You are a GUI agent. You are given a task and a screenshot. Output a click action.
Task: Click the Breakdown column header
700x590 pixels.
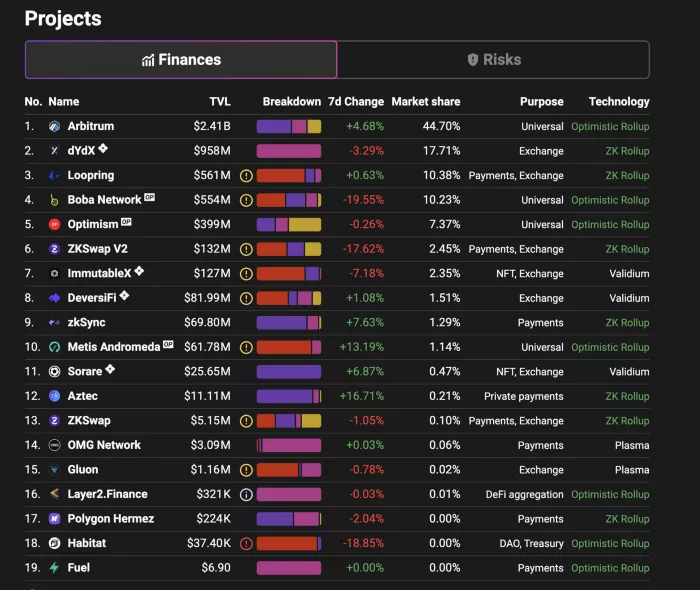pyautogui.click(x=292, y=102)
